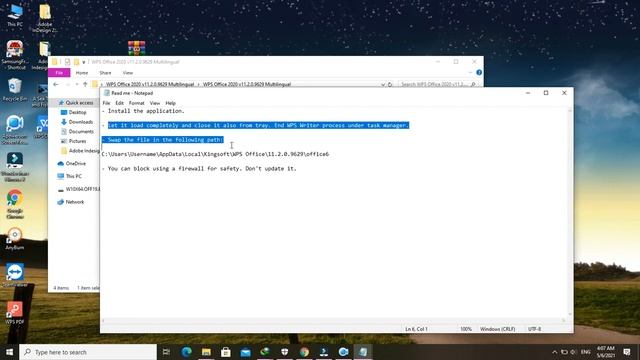Open the Windows Start menu

(9, 352)
